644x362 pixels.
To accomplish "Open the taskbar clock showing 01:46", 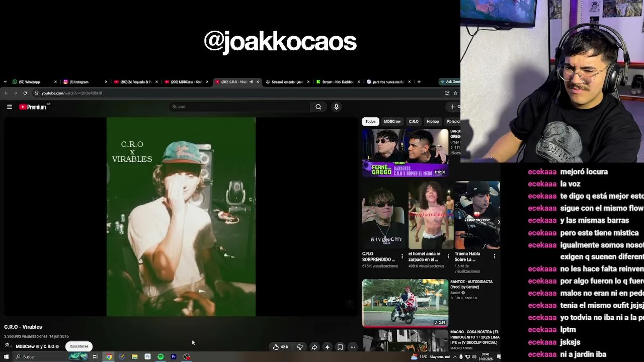I will click(x=486, y=357).
